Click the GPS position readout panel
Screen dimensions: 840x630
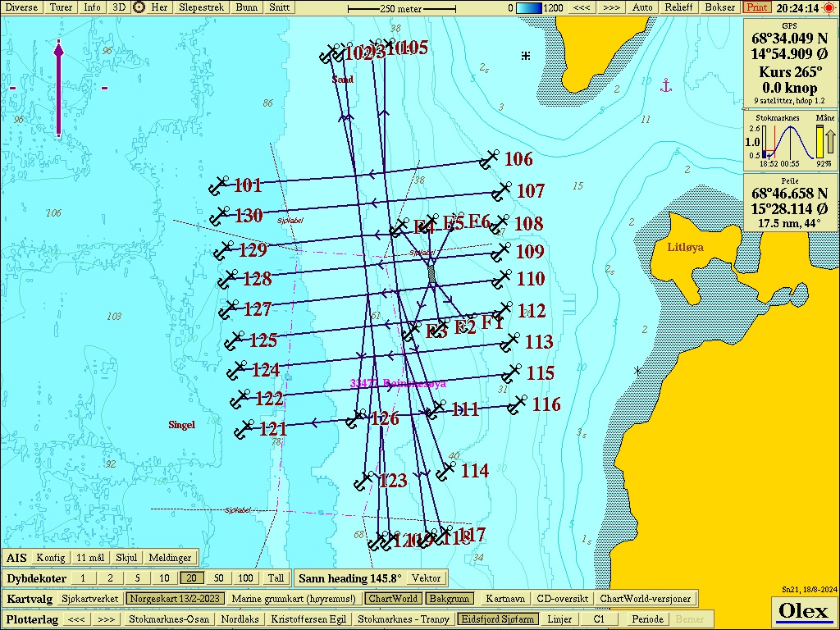pyautogui.click(x=789, y=62)
